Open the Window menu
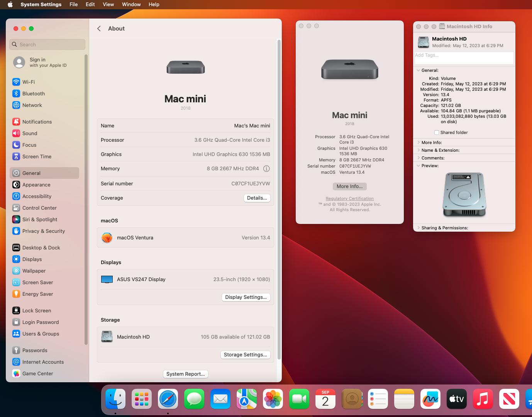 [131, 4]
